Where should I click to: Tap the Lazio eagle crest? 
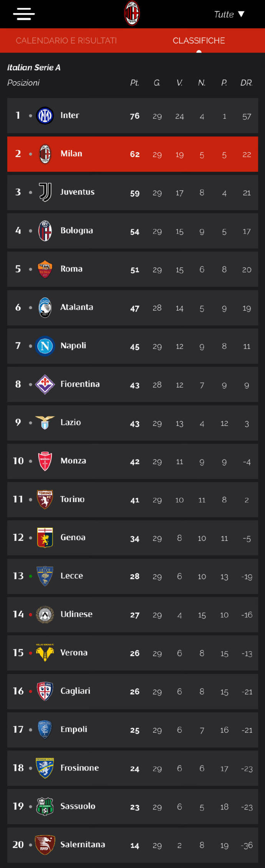pyautogui.click(x=45, y=422)
